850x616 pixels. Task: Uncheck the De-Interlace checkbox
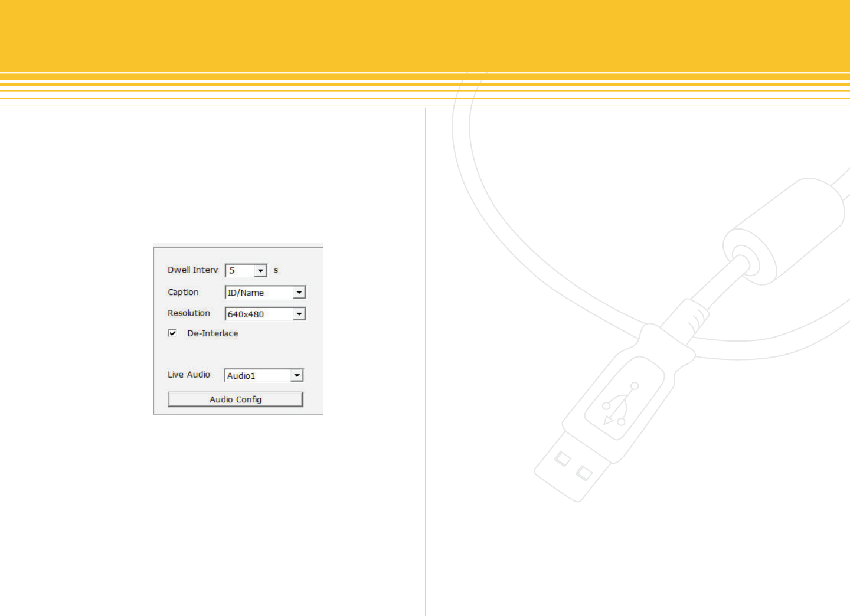coord(172,333)
